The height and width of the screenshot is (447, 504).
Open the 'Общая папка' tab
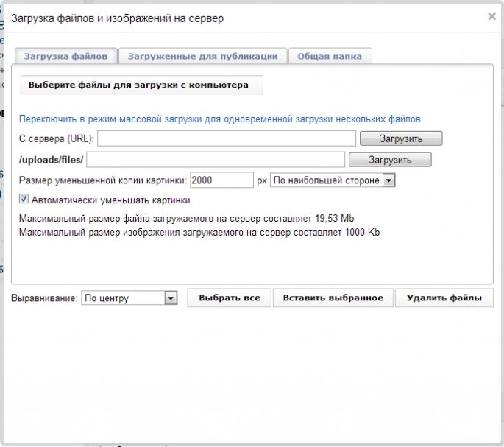tap(330, 56)
